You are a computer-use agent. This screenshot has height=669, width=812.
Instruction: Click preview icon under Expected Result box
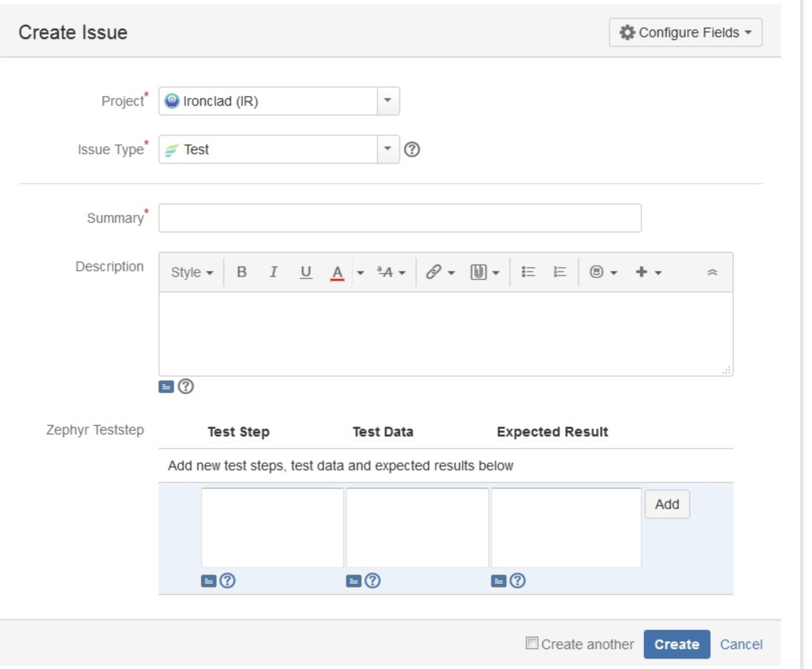point(498,581)
